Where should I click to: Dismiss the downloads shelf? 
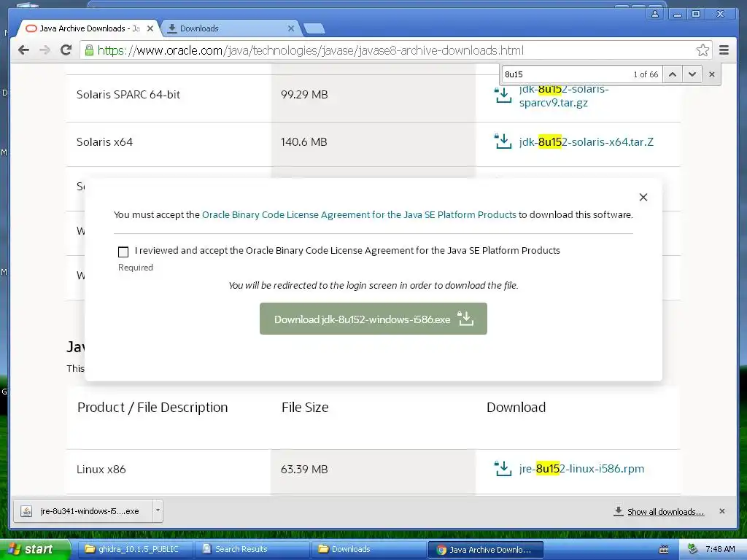tap(722, 511)
